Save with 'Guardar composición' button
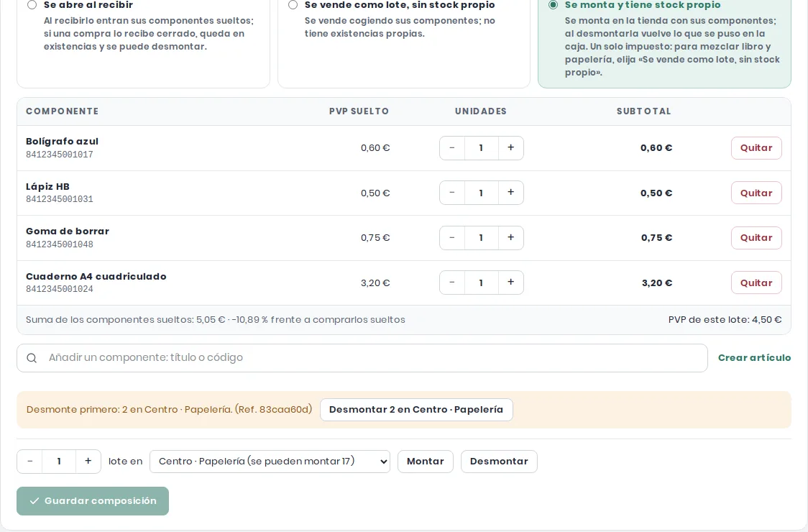Viewport: 808px width, 532px height. [93, 501]
